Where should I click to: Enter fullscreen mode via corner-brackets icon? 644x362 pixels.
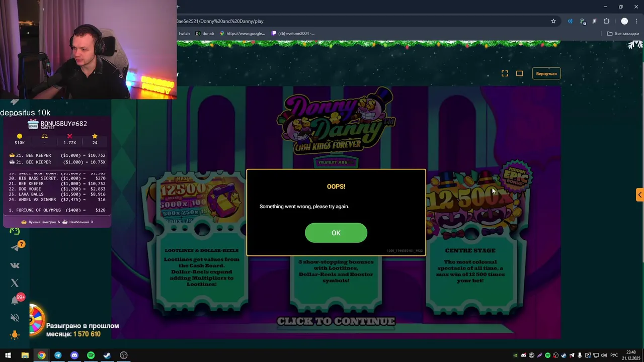click(x=505, y=73)
